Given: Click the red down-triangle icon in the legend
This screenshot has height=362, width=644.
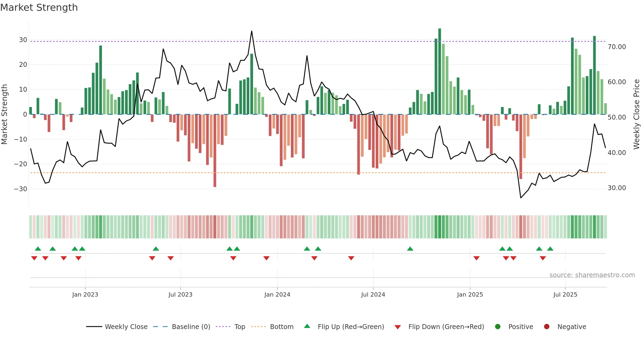Looking at the screenshot, I should (x=398, y=327).
